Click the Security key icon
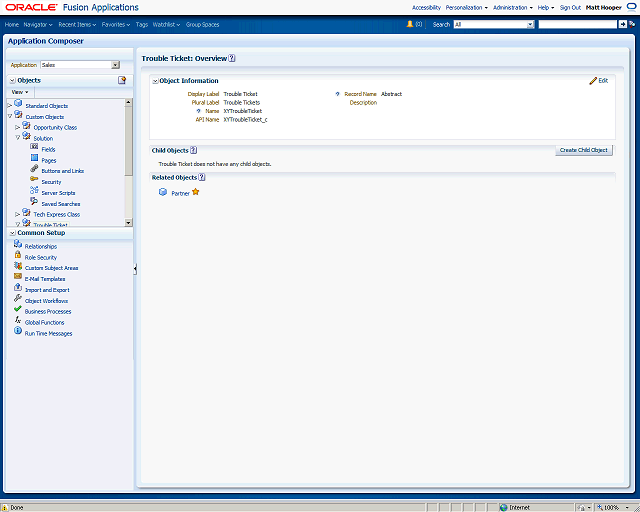Image resolution: width=640 pixels, height=512 pixels. pos(34,179)
